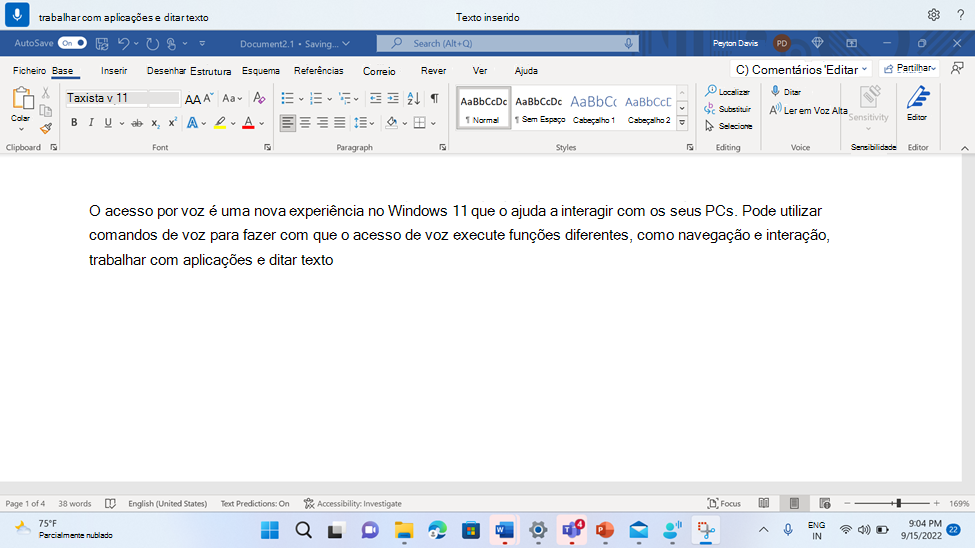Viewport: 975px width, 548px height.
Task: Click Accessibility: Investigate in status bar
Action: (x=353, y=504)
